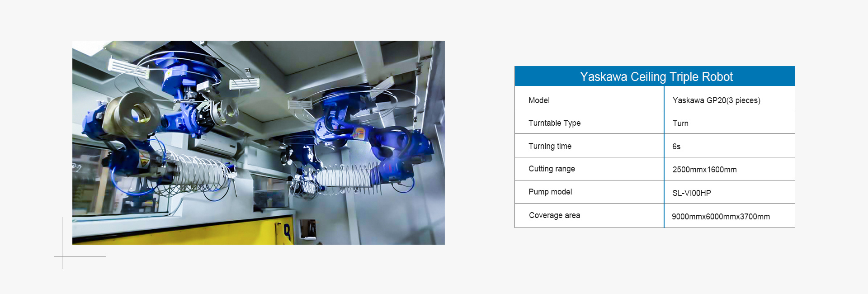Click the decorative crosshair lines below photo

(x=62, y=256)
